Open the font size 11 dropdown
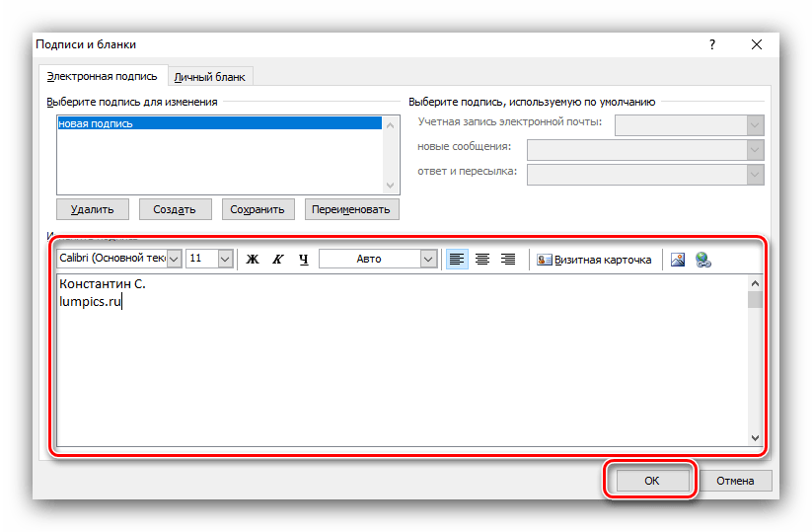Viewport: 812px width, 532px height. 225,259
